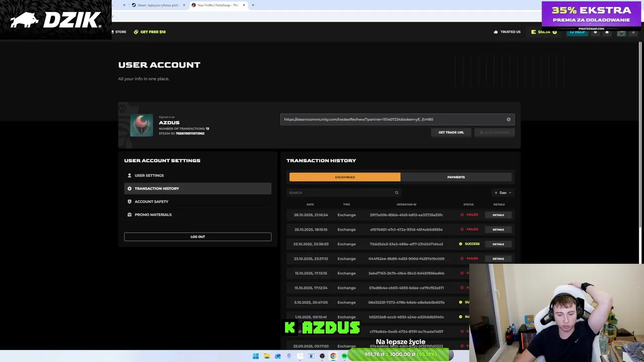Image resolution: width=644 pixels, height=362 pixels.
Task: Select Transaction History in the sidebar
Action: 198,189
